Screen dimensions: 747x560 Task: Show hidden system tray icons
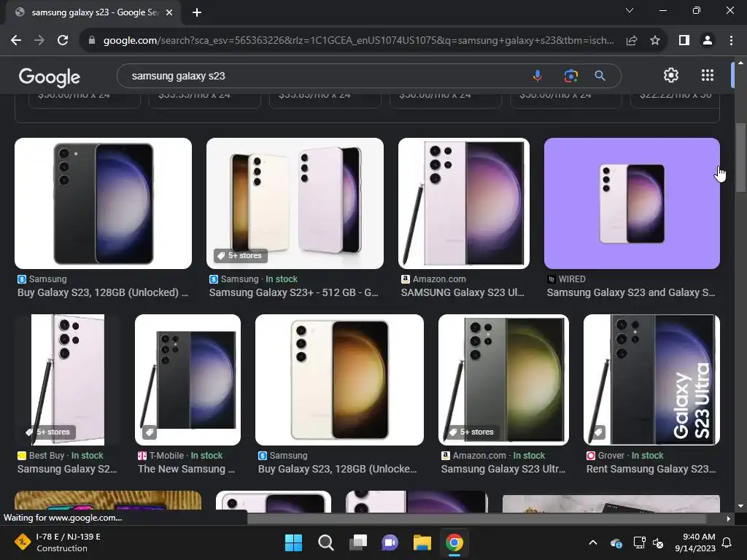pyautogui.click(x=593, y=542)
